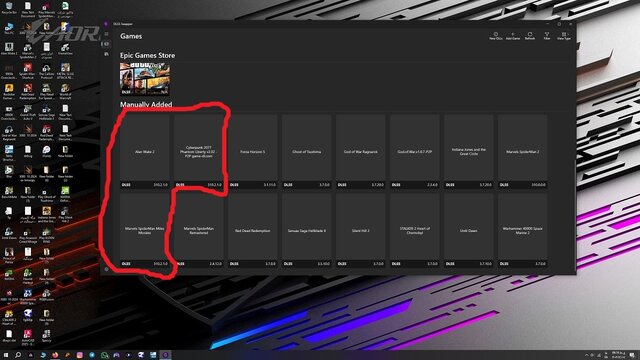Select the Senuas Saga Hellblade II card
Viewport: 640px width, 360px height.
click(x=307, y=230)
